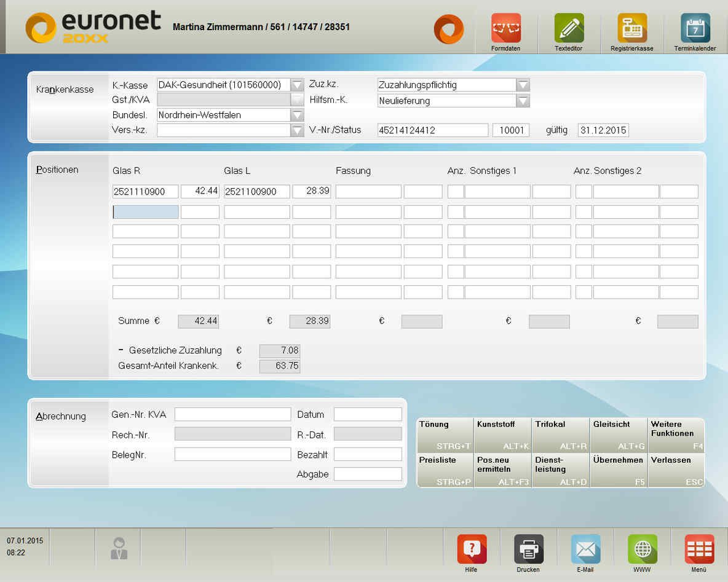Click the Kunststoff button
The height and width of the screenshot is (582, 728).
pyautogui.click(x=503, y=435)
